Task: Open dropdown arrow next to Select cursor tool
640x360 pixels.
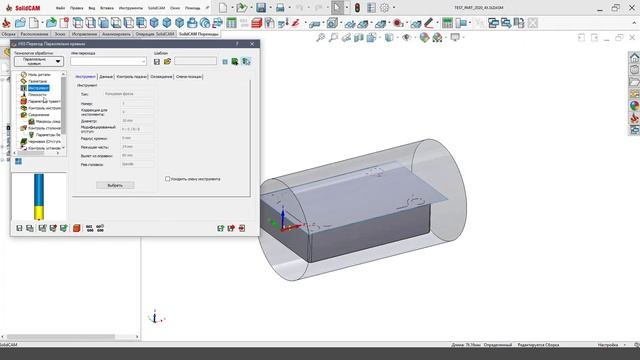Action: coord(347,7)
